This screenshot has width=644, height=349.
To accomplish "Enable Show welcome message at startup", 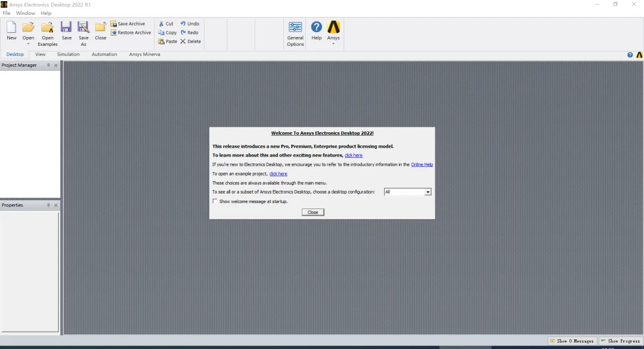I will [x=215, y=201].
